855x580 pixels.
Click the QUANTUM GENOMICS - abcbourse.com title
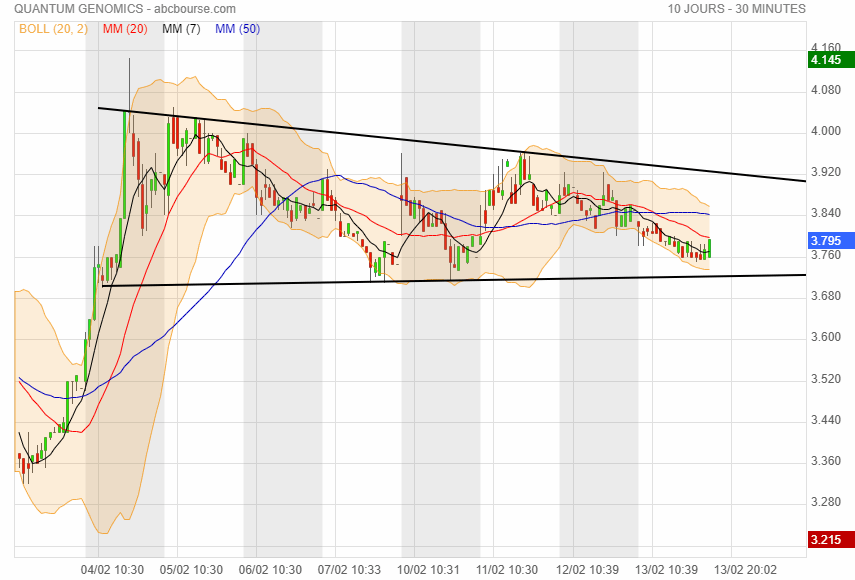(x=125, y=9)
